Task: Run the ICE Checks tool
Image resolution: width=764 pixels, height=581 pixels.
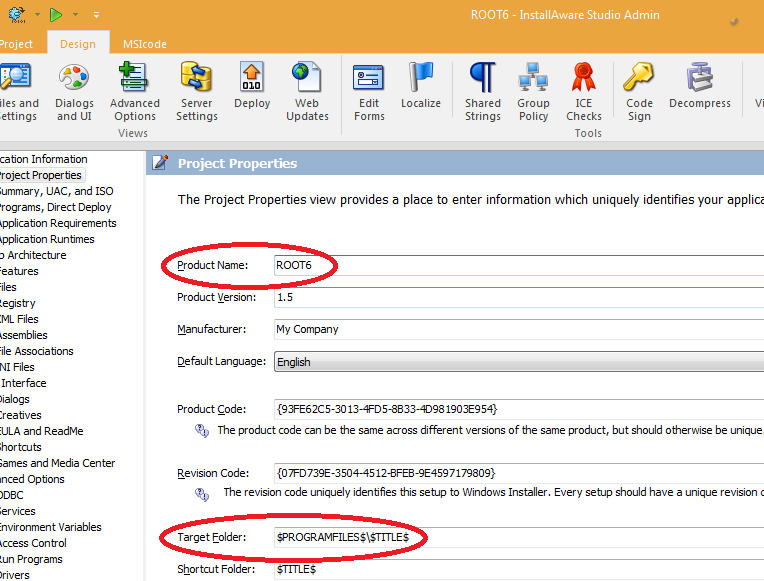Action: click(583, 92)
